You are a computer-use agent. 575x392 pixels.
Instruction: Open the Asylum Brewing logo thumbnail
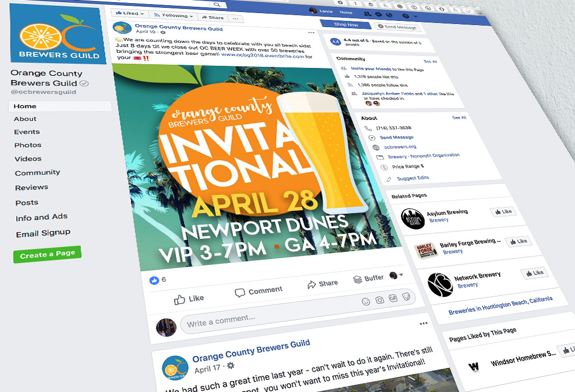(x=412, y=219)
